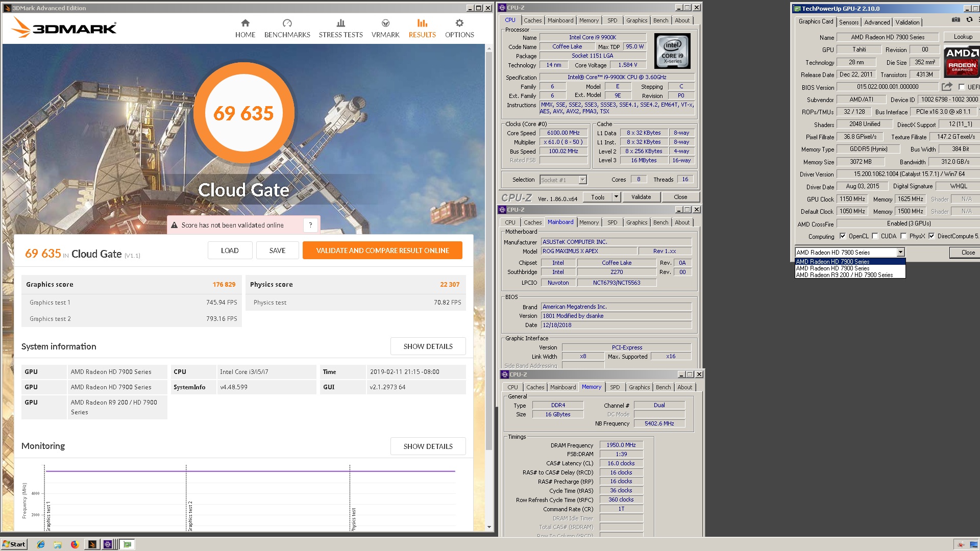Click 3DMark scrollbar up arrow
This screenshot has height=551, width=980.
click(489, 49)
